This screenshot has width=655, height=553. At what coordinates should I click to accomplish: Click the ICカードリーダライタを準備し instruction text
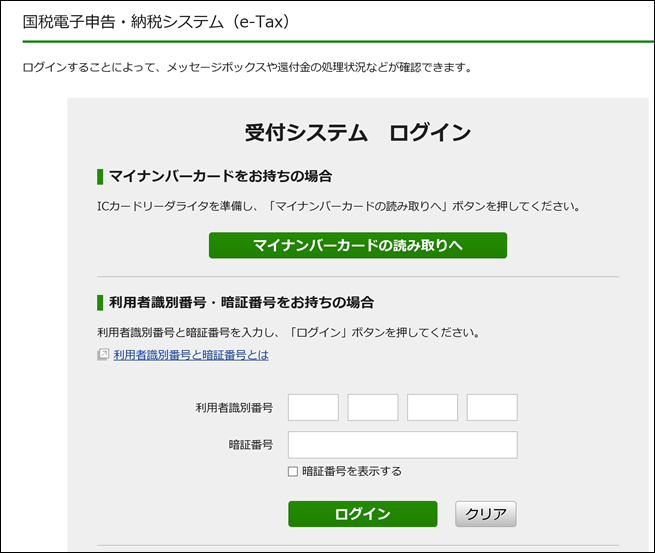[x=338, y=206]
